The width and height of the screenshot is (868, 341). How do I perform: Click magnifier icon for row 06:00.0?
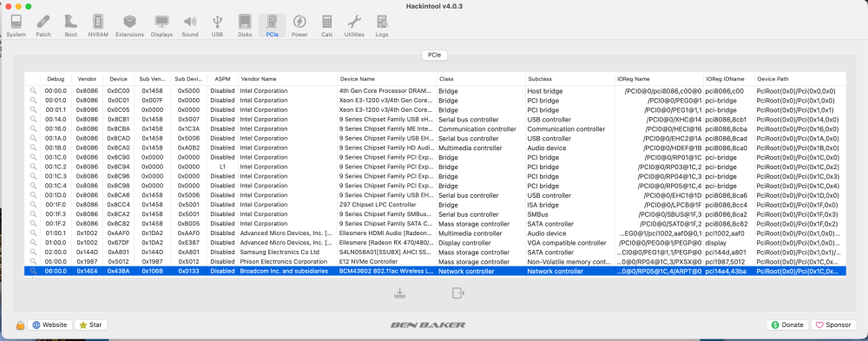click(33, 272)
